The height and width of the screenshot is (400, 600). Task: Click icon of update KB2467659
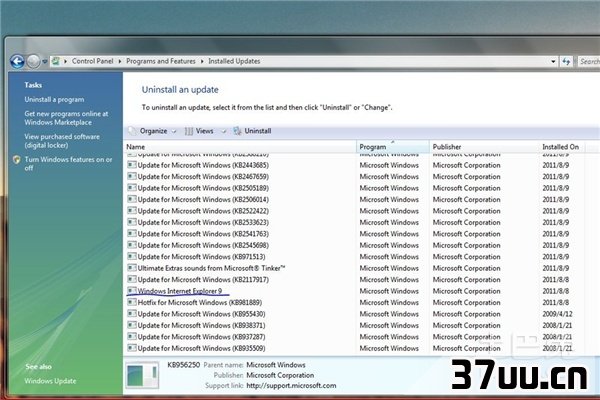(x=132, y=176)
